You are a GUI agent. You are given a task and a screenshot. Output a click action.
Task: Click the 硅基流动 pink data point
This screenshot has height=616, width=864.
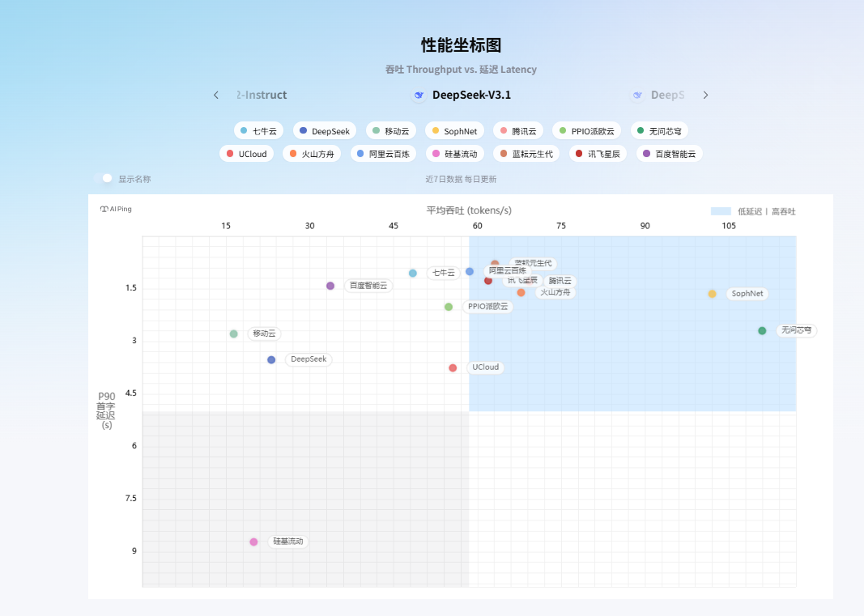[253, 542]
